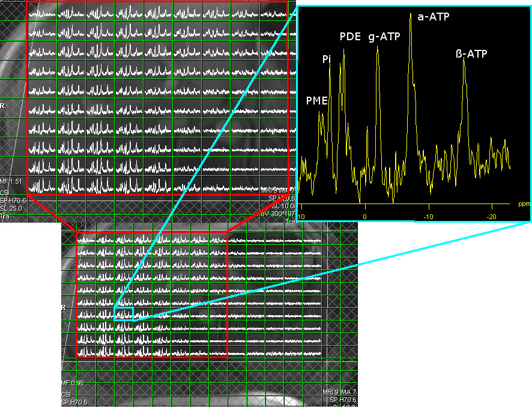Click the PDE peak label

tap(350, 37)
